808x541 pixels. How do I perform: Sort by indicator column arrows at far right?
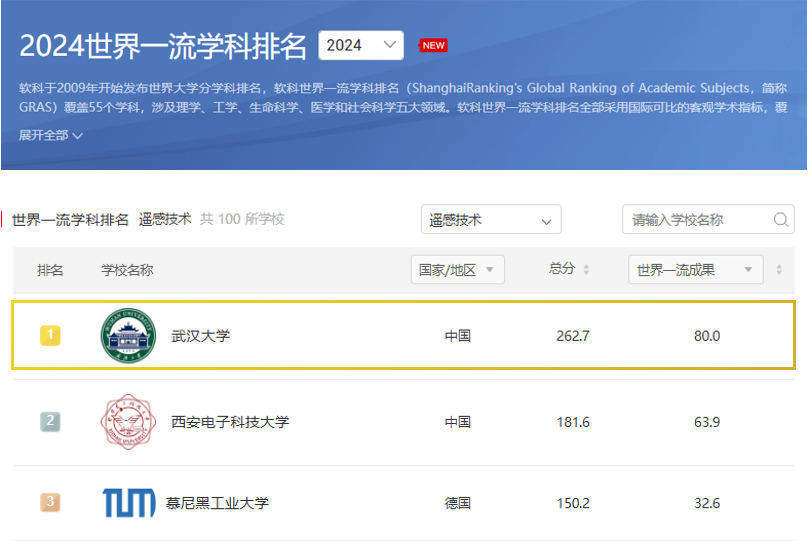pyautogui.click(x=779, y=269)
